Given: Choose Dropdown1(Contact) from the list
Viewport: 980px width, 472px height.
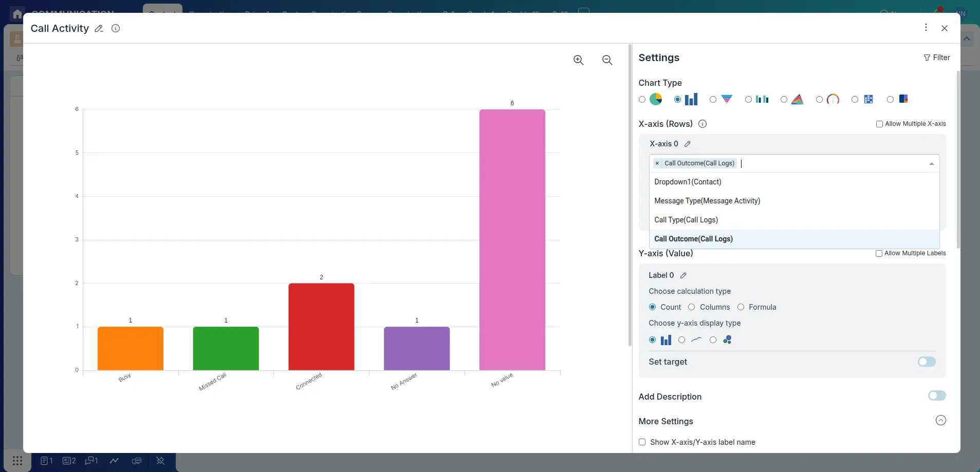Looking at the screenshot, I should 688,182.
